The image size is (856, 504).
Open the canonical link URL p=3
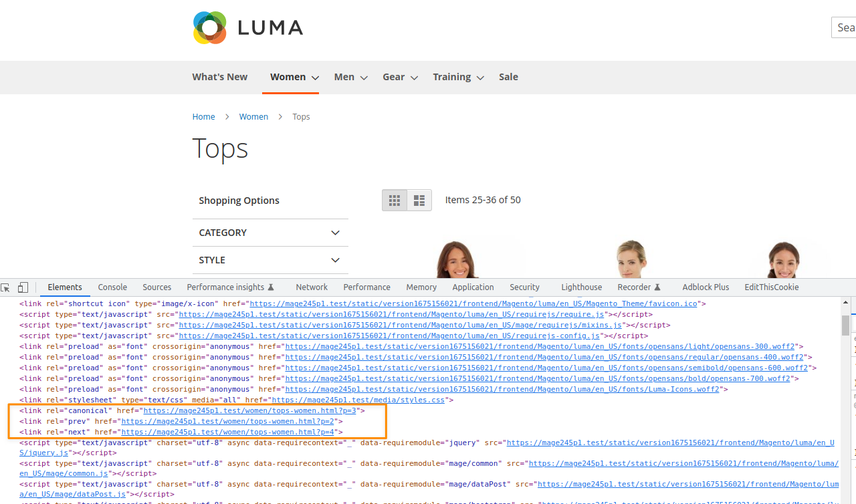[251, 410]
